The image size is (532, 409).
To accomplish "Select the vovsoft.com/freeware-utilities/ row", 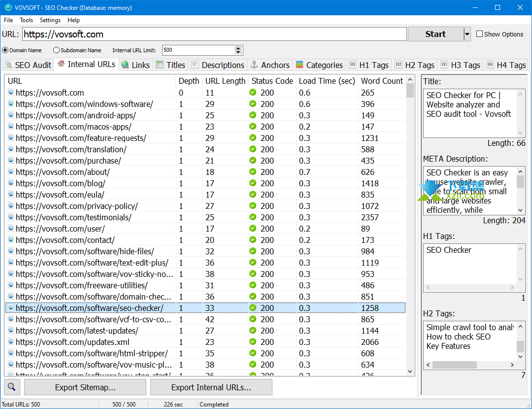I will [205, 285].
